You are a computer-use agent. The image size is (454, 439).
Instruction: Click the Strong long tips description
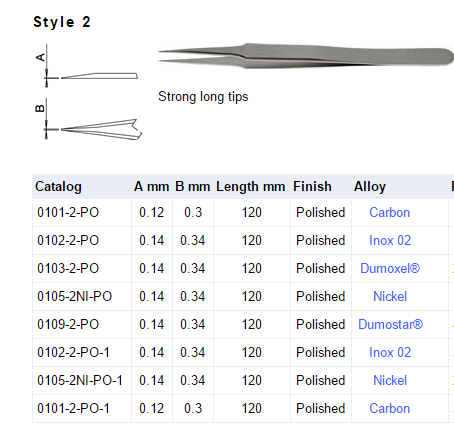[203, 97]
